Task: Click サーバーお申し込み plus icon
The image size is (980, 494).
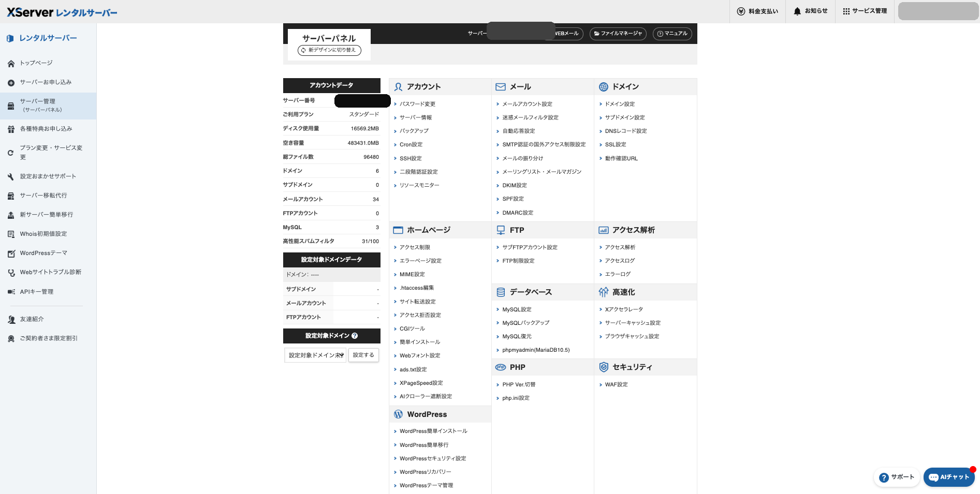Action: [11, 83]
